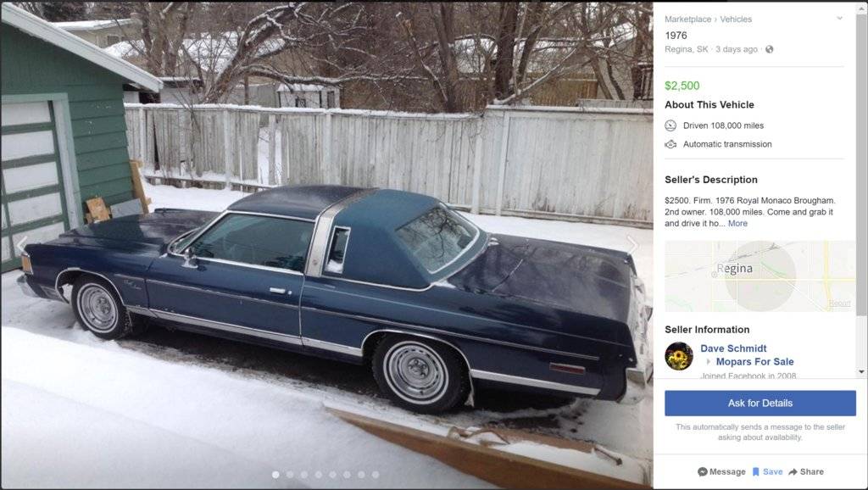Show previous photo with left arrow
Screen dimensions: 868x490
22,244
